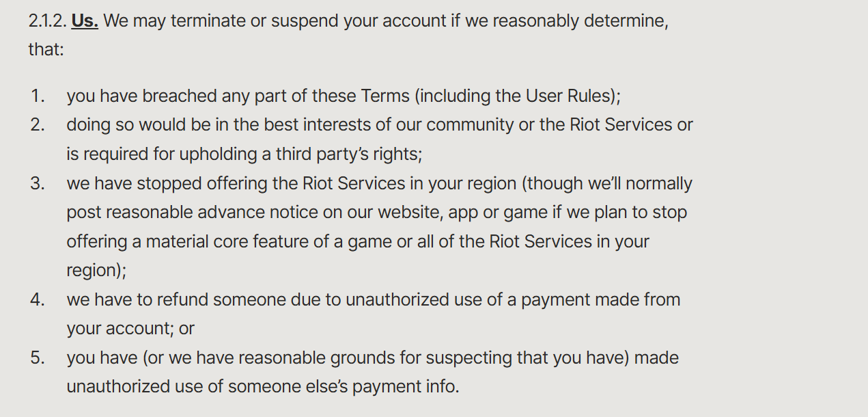This screenshot has width=868, height=417.
Task: Click list number 3.
Action: 38,184
